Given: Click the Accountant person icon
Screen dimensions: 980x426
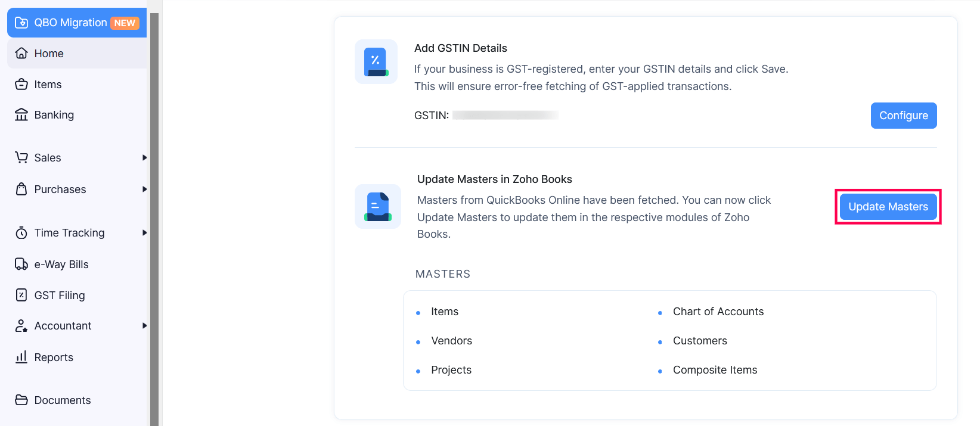Looking at the screenshot, I should point(21,325).
